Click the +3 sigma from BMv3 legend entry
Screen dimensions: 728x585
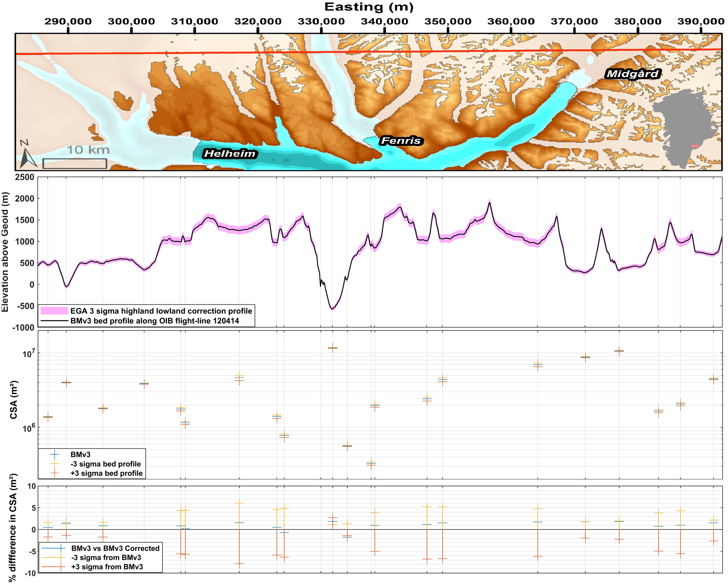point(107,567)
